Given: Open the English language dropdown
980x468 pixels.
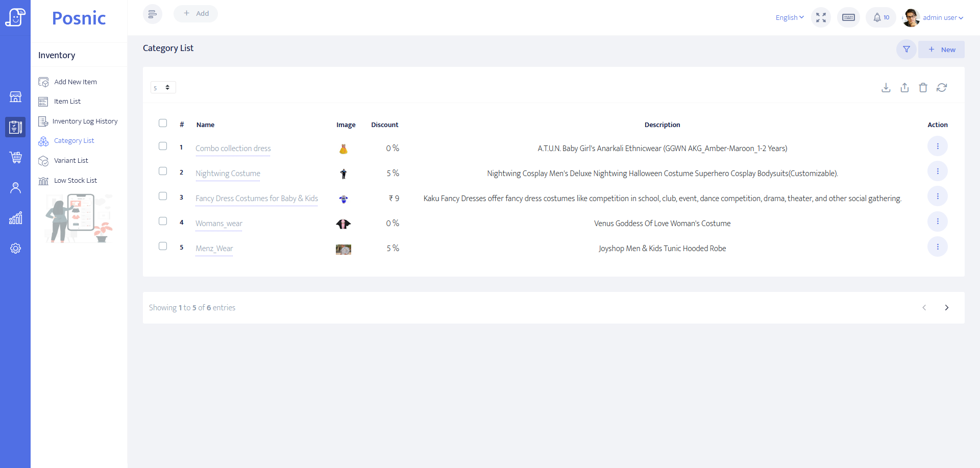Looking at the screenshot, I should click(789, 17).
